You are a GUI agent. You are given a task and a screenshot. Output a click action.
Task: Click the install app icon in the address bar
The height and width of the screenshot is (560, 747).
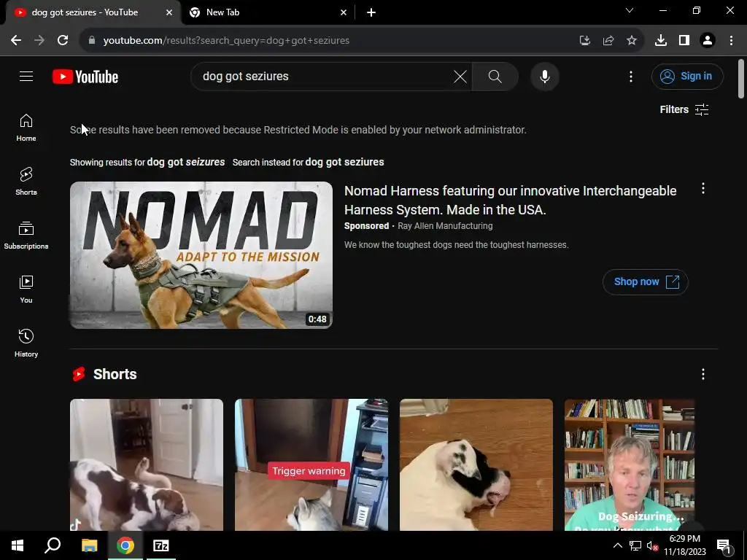click(584, 41)
